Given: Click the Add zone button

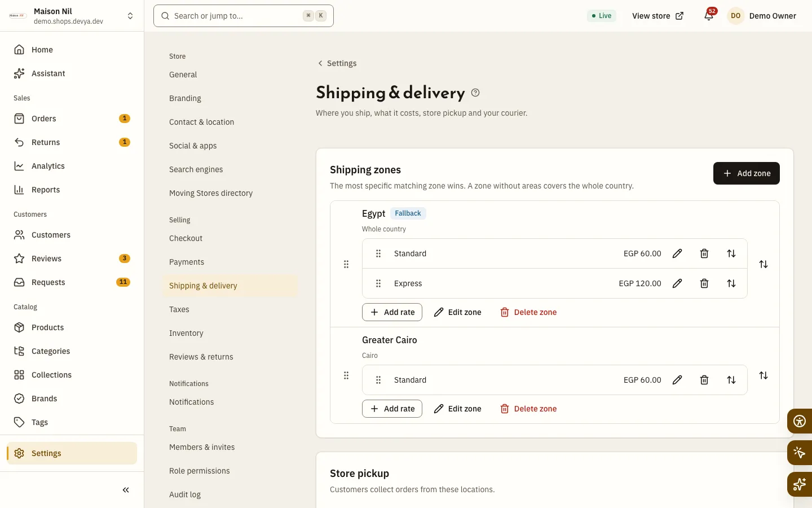Looking at the screenshot, I should click(747, 173).
